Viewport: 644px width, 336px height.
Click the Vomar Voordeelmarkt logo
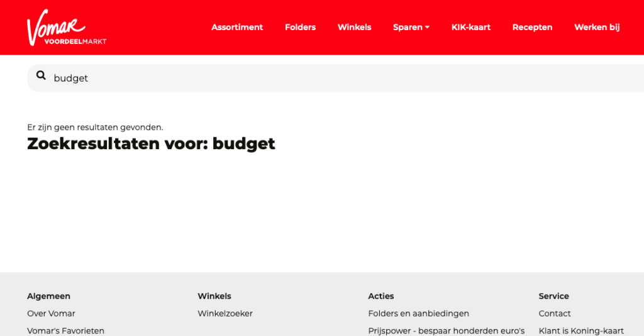pos(66,28)
